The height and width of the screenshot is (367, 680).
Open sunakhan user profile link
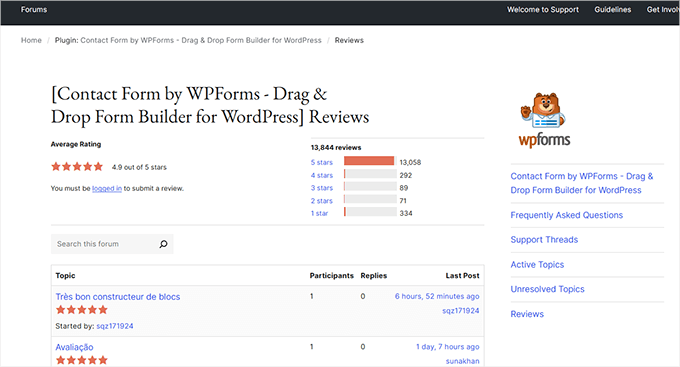click(462, 361)
